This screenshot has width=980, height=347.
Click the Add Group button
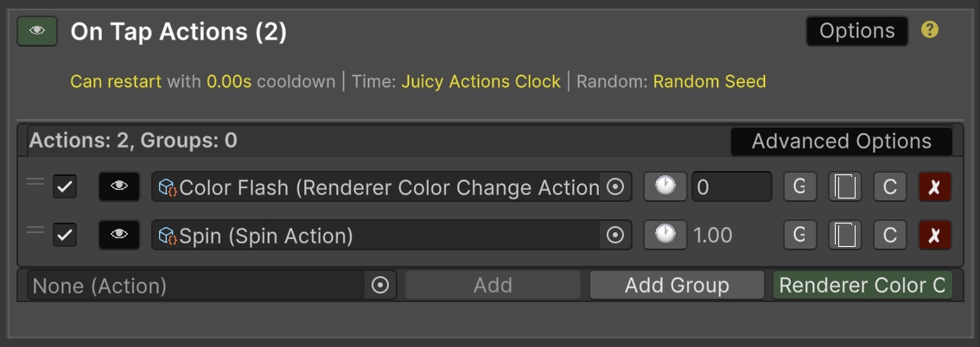pyautogui.click(x=677, y=285)
